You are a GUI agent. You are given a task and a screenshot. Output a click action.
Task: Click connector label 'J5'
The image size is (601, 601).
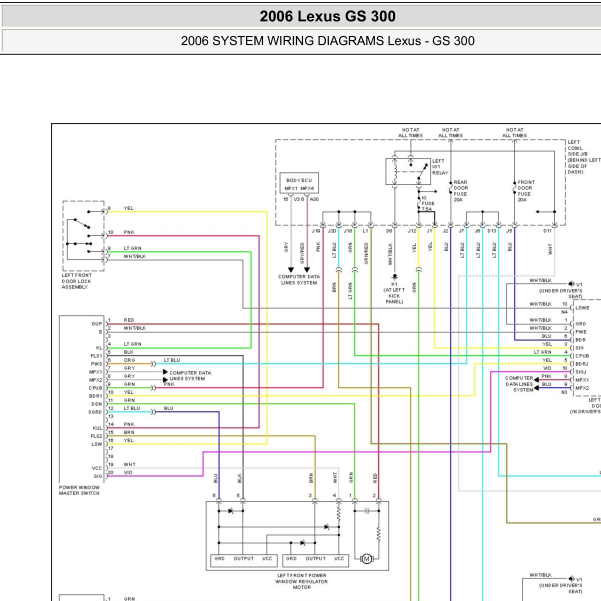pos(509,231)
